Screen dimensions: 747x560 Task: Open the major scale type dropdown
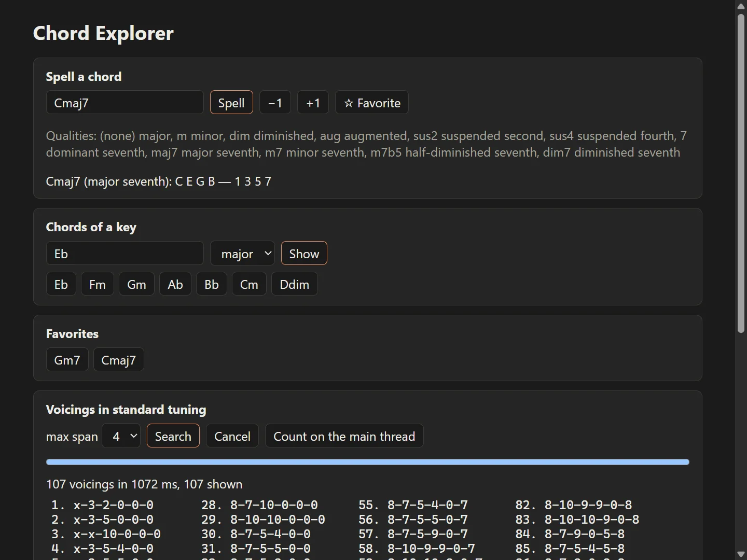[x=243, y=254]
